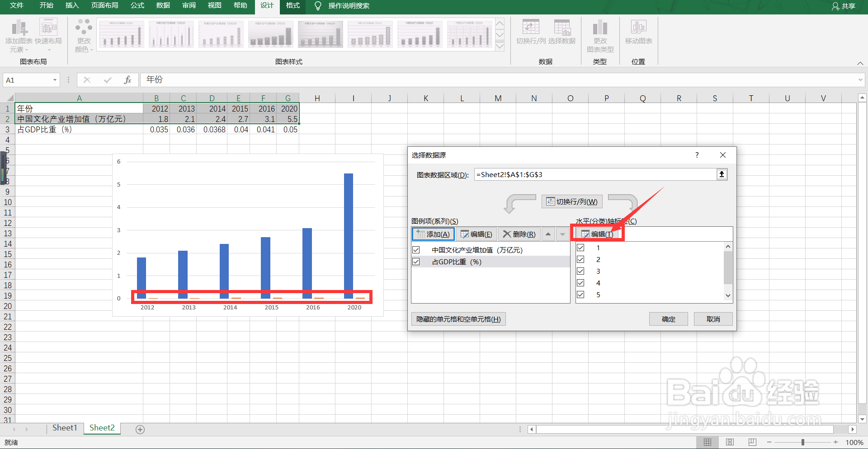This screenshot has width=868, height=449.
Task: Click the lightbulb Tell Me search icon
Action: tap(318, 6)
